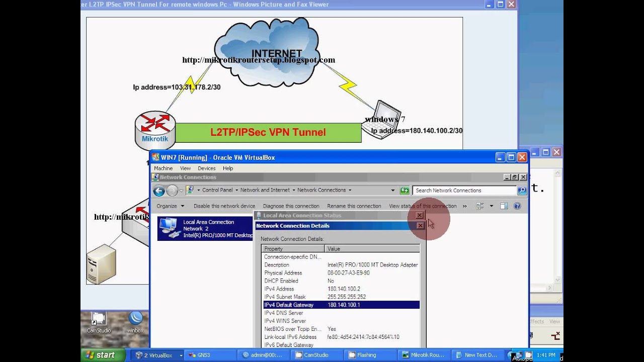Open the help question mark icon
The image size is (644, 362).
click(x=517, y=206)
